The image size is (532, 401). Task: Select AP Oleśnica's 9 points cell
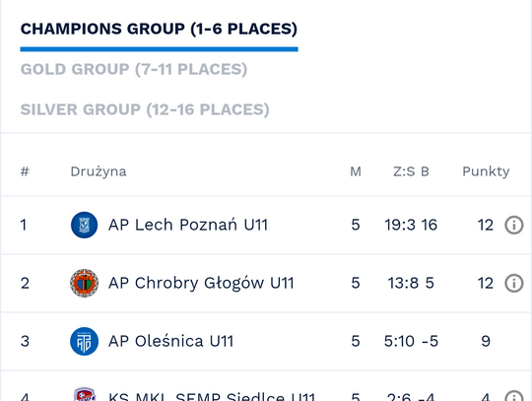(486, 341)
